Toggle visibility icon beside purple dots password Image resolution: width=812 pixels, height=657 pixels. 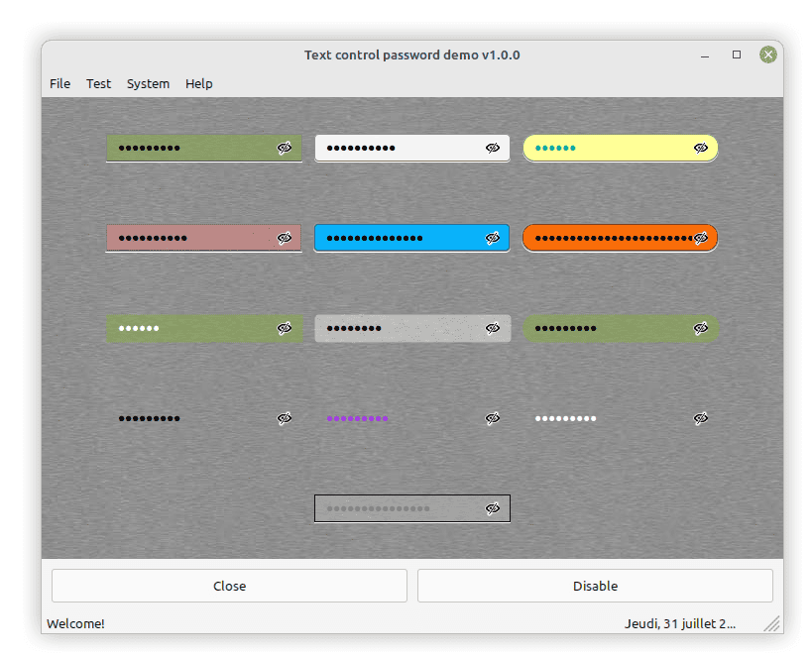pyautogui.click(x=493, y=418)
